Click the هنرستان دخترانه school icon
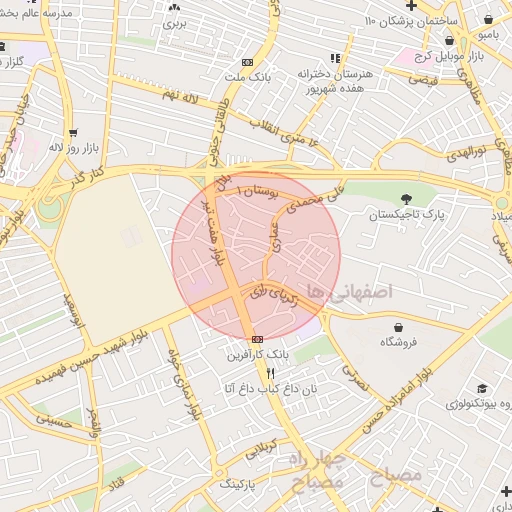 pos(336,58)
